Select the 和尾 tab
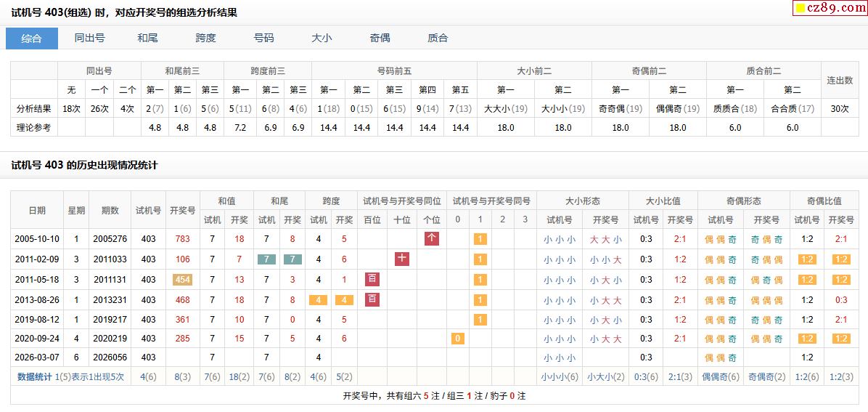This screenshot has height=412, width=868. (148, 39)
